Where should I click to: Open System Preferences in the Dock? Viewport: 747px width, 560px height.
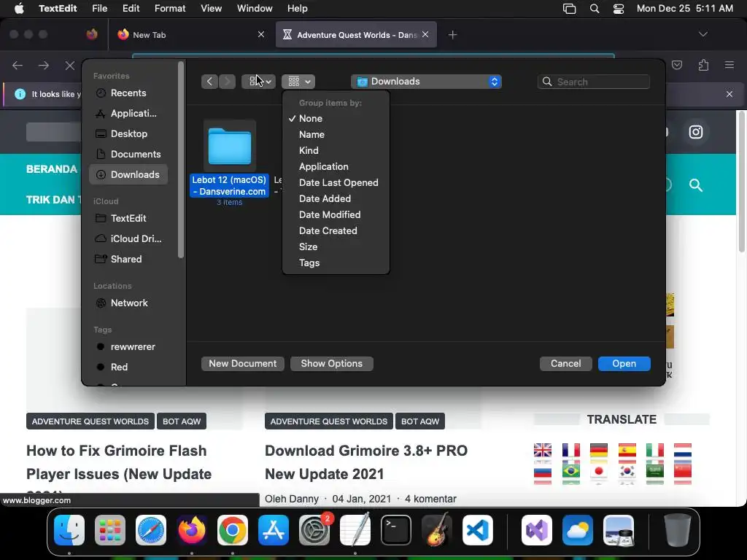[x=314, y=530]
